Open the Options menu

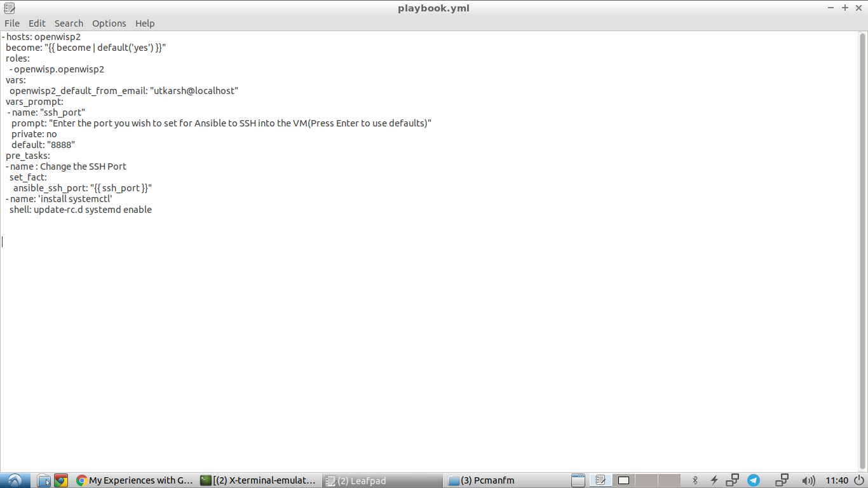click(109, 23)
